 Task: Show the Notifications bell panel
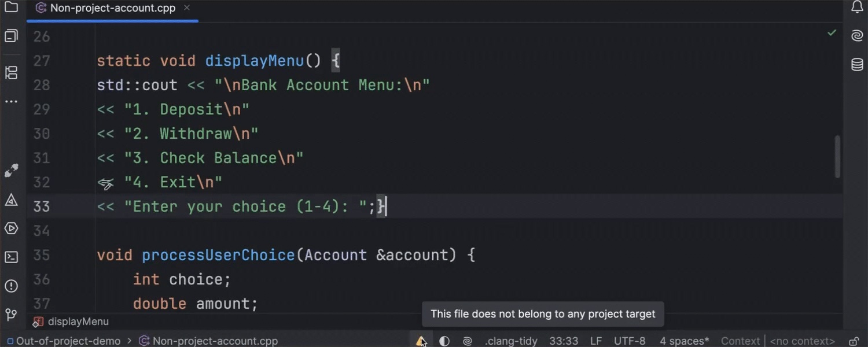coord(857,8)
